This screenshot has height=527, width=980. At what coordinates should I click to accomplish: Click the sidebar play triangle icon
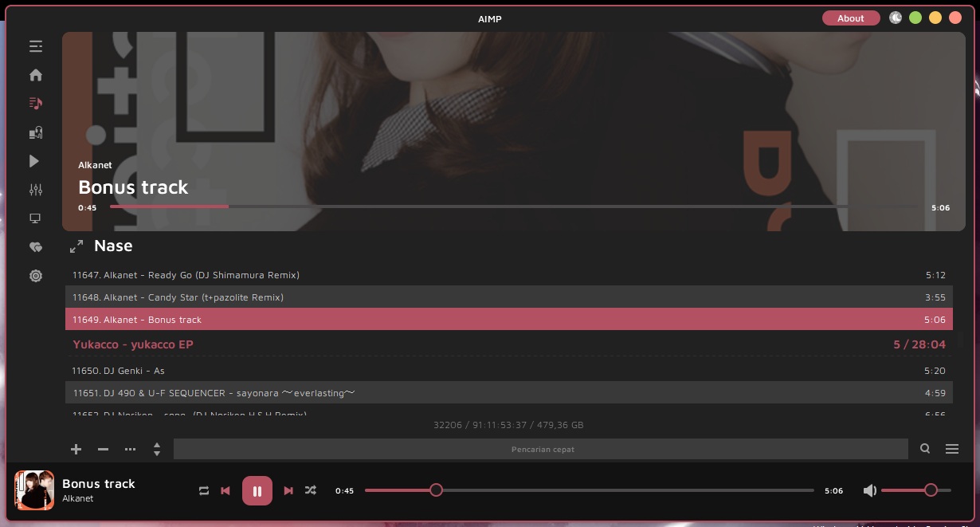click(x=34, y=161)
